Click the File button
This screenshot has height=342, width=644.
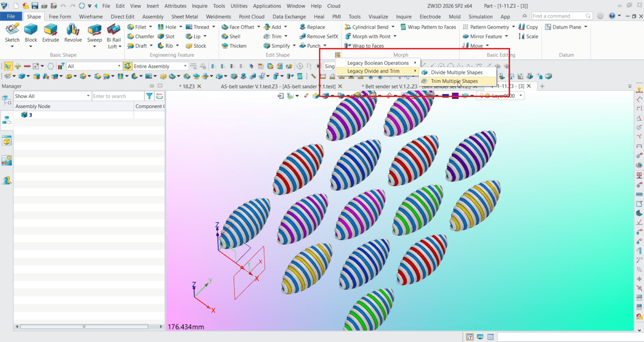11,17
